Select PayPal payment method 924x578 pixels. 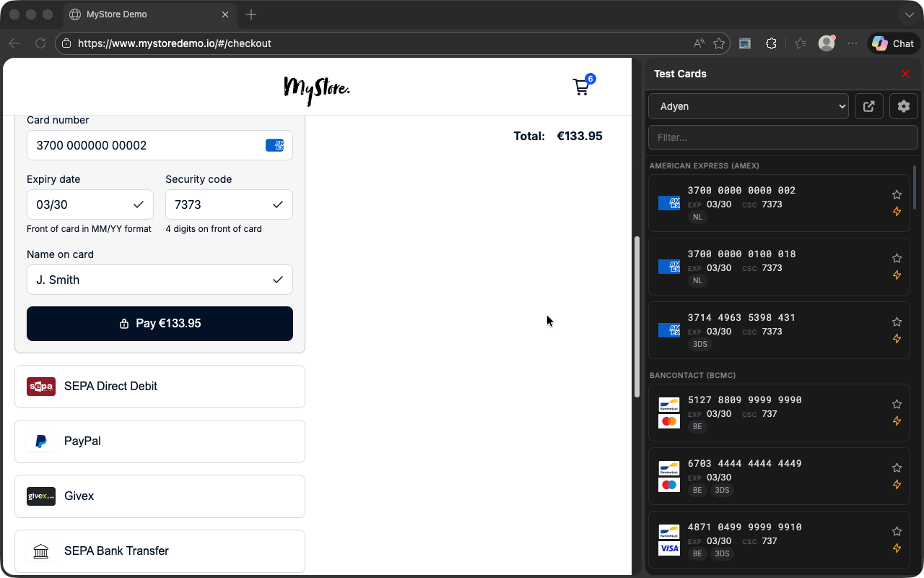(x=160, y=441)
